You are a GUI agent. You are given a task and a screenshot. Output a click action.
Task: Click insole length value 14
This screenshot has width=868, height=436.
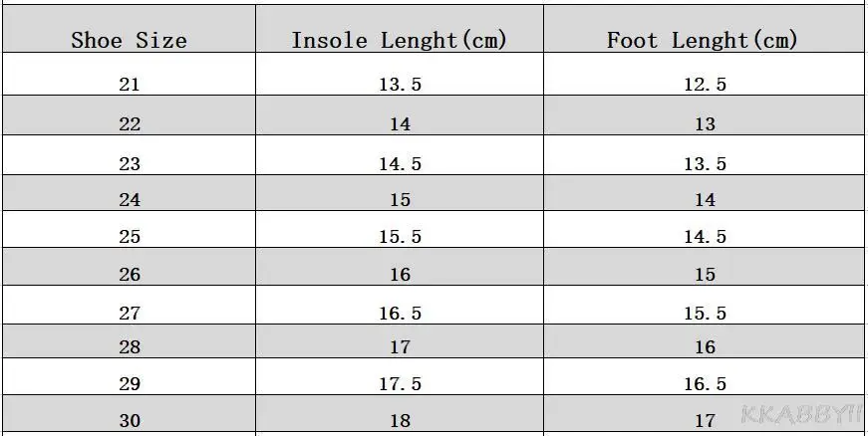(x=400, y=124)
